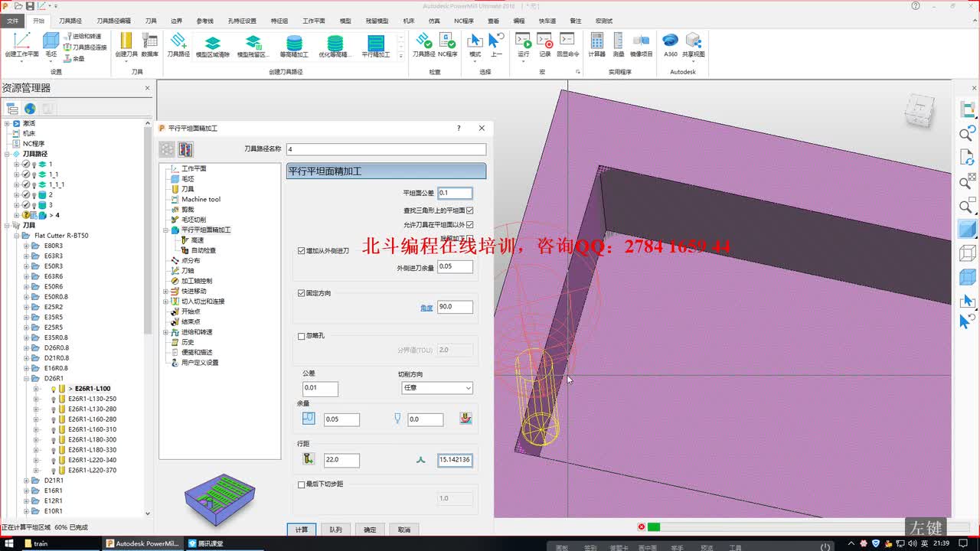Click the 角度 link
This screenshot has height=551, width=980.
click(426, 308)
